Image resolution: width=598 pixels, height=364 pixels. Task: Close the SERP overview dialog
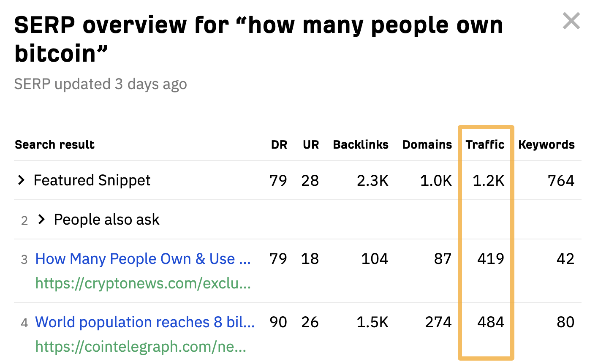click(571, 20)
